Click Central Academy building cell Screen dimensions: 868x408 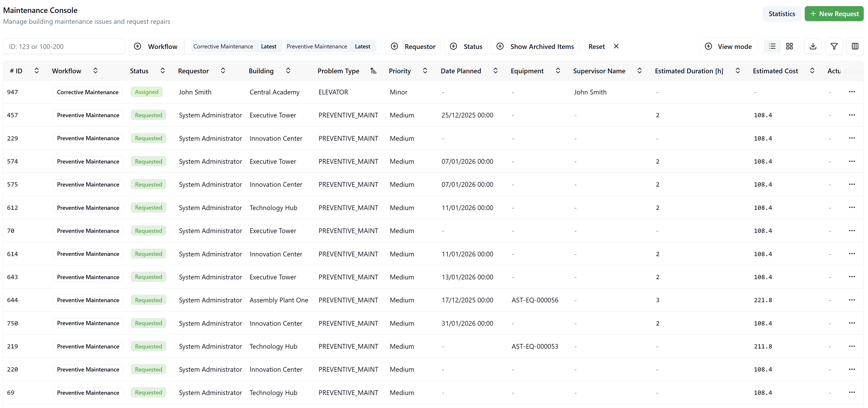[x=274, y=92]
